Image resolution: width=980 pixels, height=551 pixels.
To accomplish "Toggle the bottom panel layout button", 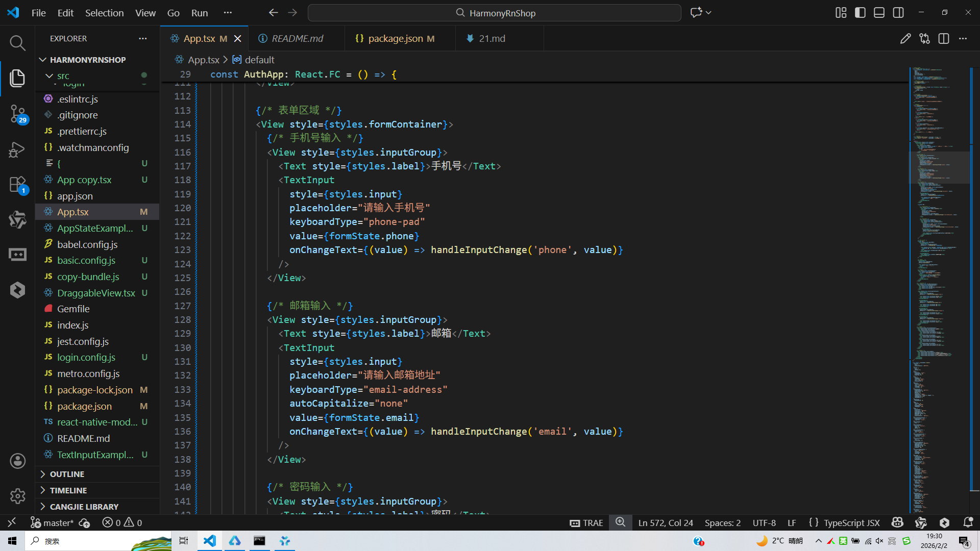I will tap(879, 13).
